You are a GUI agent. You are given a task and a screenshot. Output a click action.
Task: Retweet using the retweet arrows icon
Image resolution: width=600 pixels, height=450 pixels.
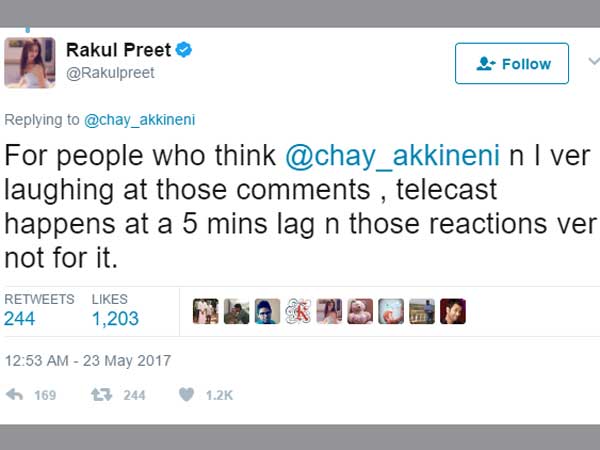(x=100, y=395)
